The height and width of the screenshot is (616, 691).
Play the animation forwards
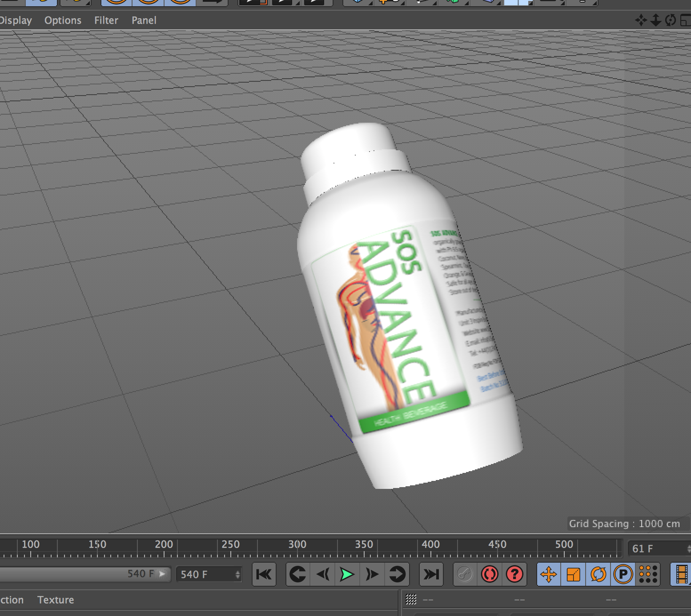347,574
